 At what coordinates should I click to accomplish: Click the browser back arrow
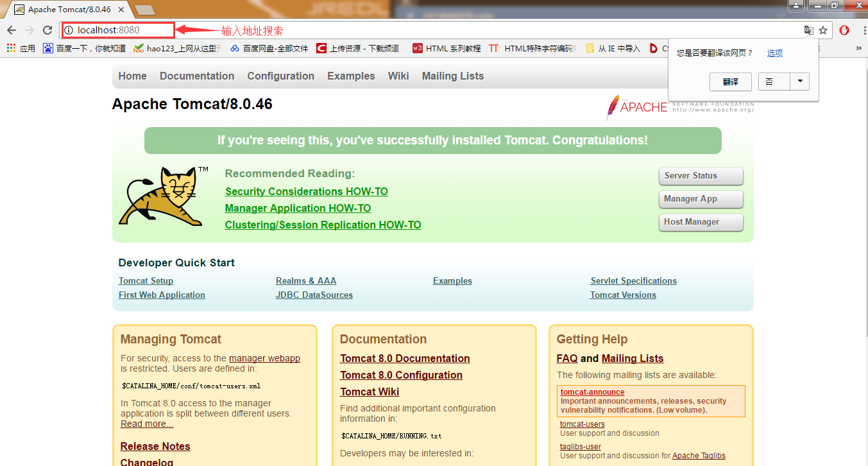[x=12, y=30]
